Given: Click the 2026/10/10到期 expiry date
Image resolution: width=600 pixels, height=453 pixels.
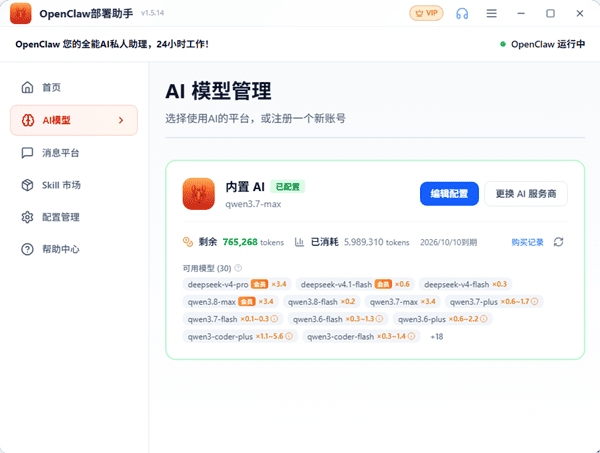Looking at the screenshot, I should 448,243.
